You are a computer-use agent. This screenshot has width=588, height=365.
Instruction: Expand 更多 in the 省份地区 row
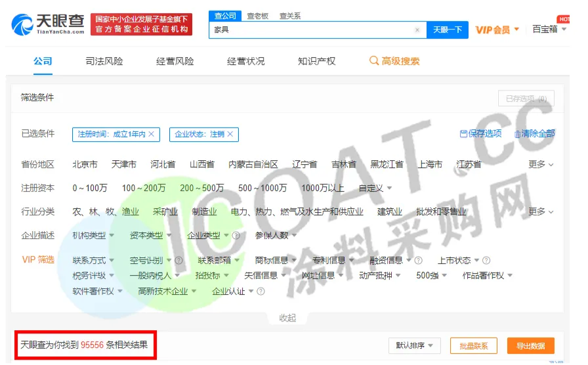(541, 165)
